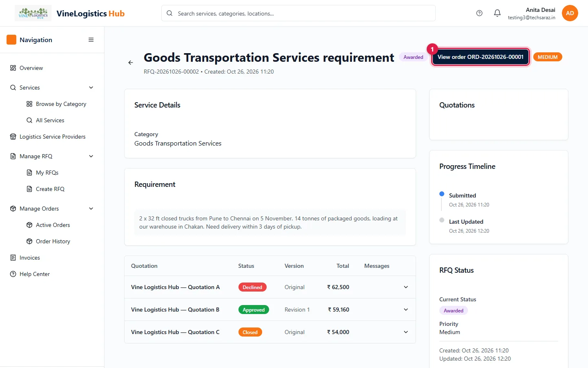Image resolution: width=588 pixels, height=368 pixels.
Task: Collapse the sidebar with the hamburger icon
Action: click(91, 40)
